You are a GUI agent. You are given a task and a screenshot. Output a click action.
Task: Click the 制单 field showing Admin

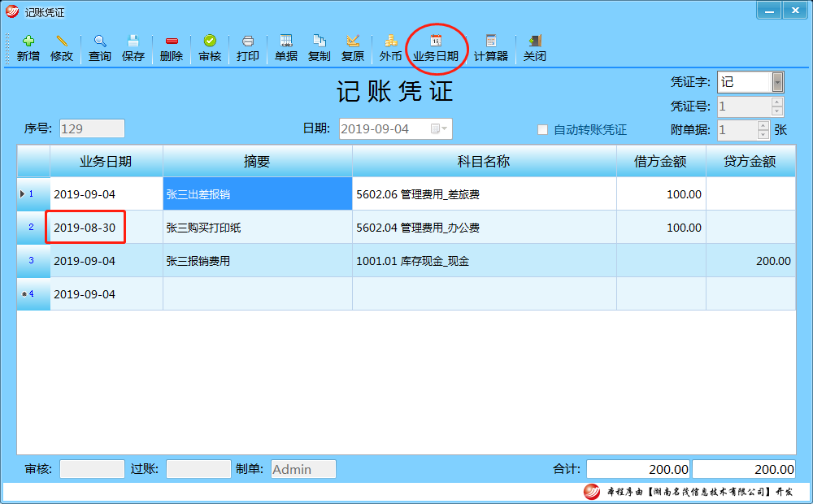(303, 469)
